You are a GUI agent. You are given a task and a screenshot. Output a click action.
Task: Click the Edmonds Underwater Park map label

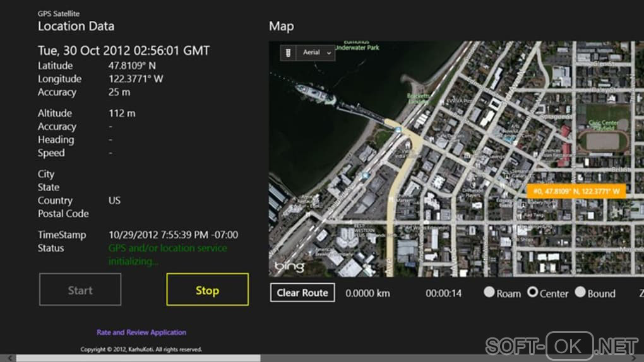[x=358, y=45]
